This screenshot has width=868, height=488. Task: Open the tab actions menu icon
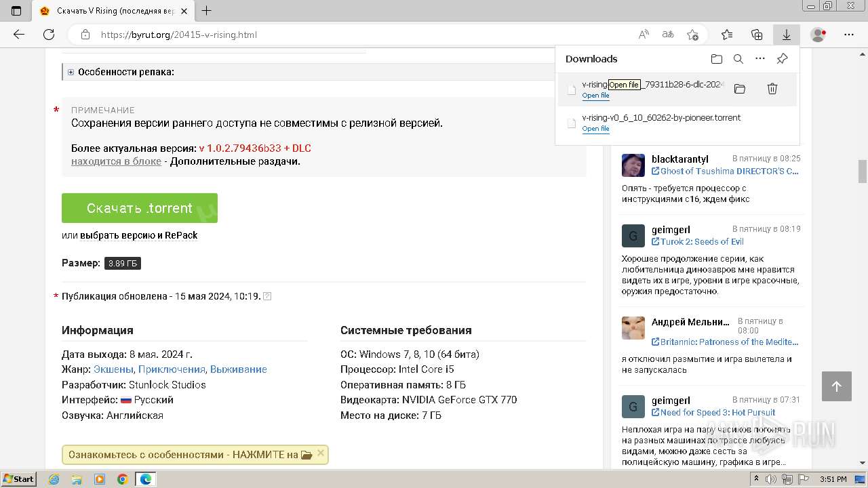(x=16, y=11)
